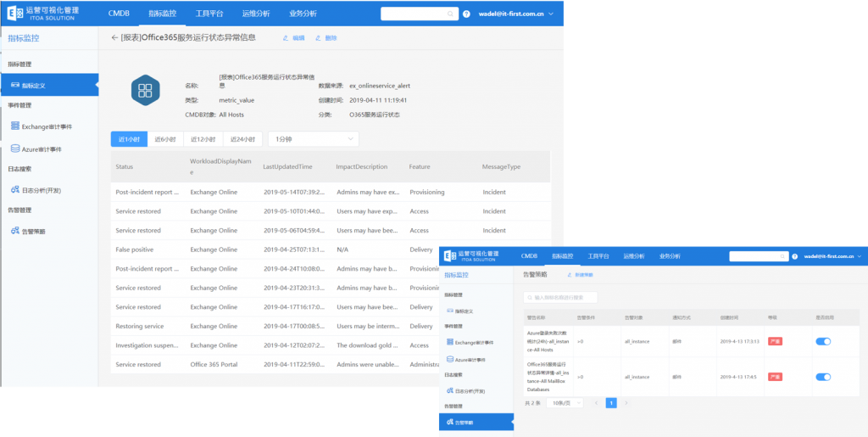Screen dimensions: 868x437
Task: Click 严重 badge in the Azure policy row
Action: click(x=775, y=341)
